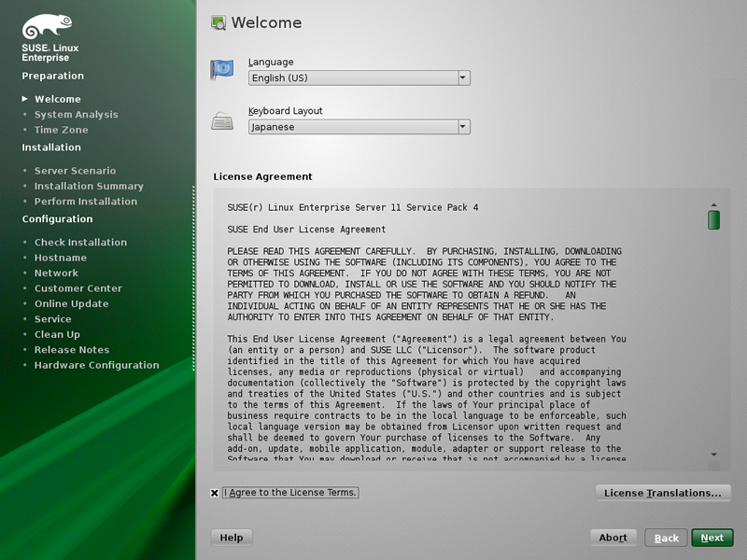Click the Installation section heading
Viewport: 747px width, 560px height.
click(51, 147)
